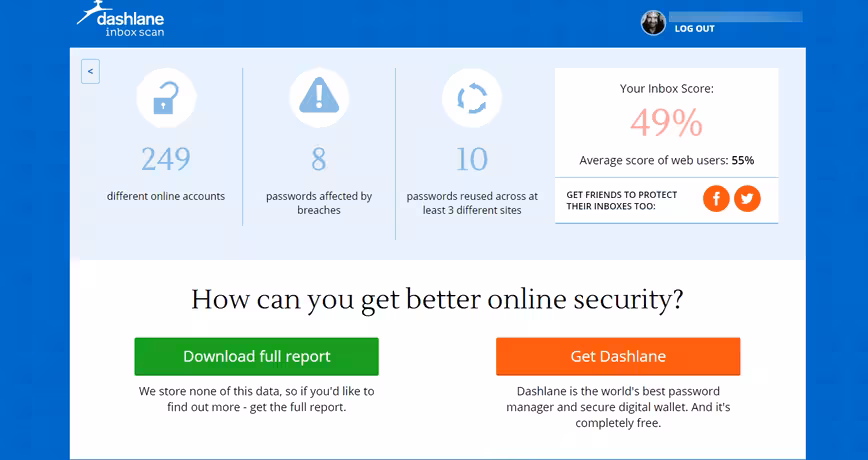Click the 8 breached passwords number

point(319,159)
